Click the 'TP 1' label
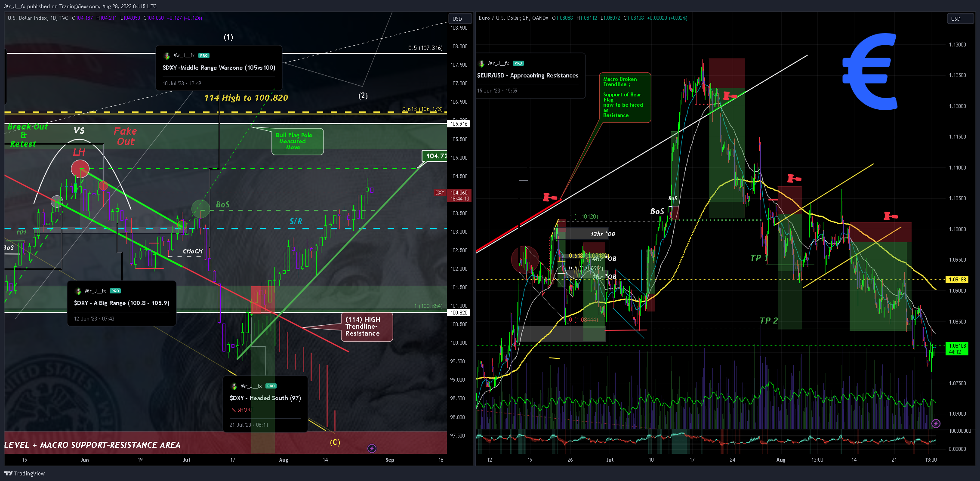This screenshot has height=481, width=980. click(759, 258)
